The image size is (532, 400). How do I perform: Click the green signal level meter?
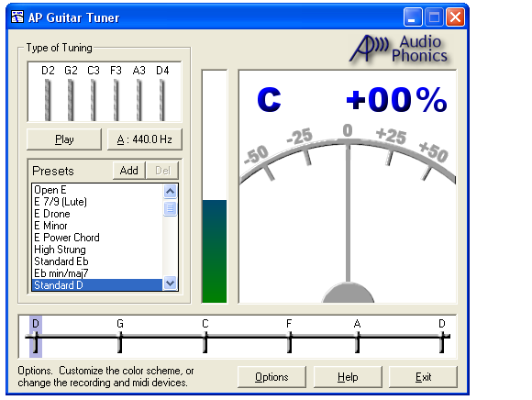point(215,251)
